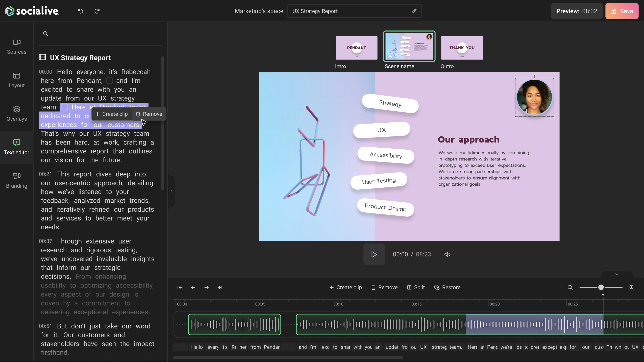Collapse the timeline panel chevron
This screenshot has width=644, height=362.
[617, 274]
